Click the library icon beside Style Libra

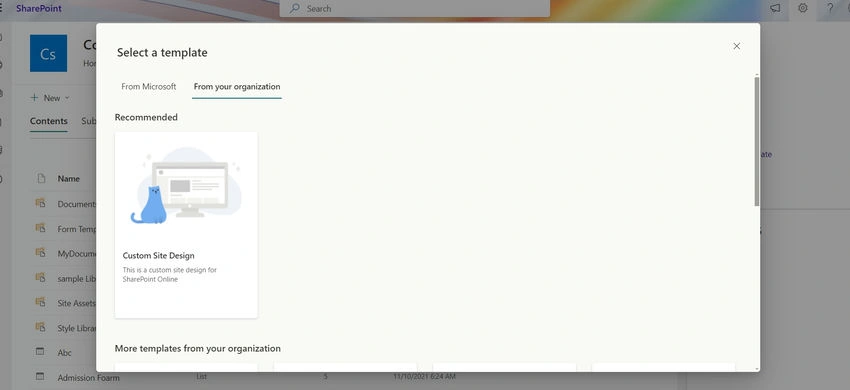(40, 328)
